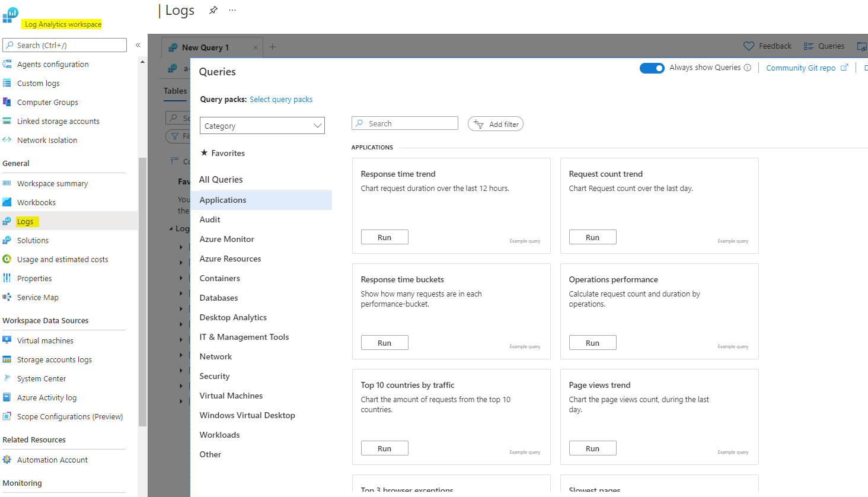The image size is (868, 497).
Task: Turn off Always show Queries toggle
Action: pos(652,68)
